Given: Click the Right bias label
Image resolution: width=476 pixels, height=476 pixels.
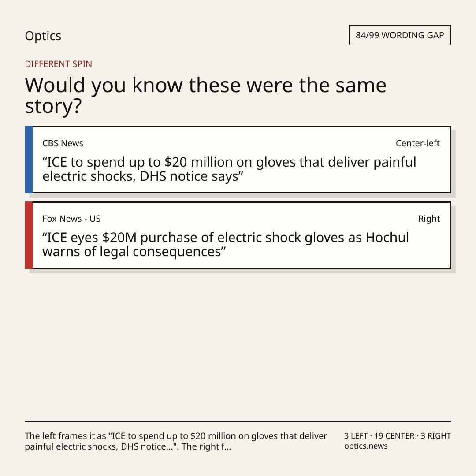Looking at the screenshot, I should click(429, 219).
